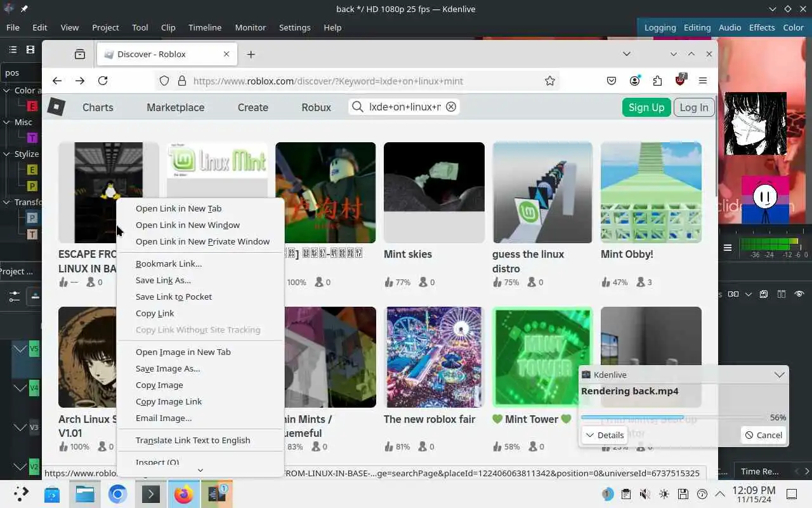Click the tracking protection shield in address bar
The width and height of the screenshot is (812, 508).
pyautogui.click(x=164, y=81)
